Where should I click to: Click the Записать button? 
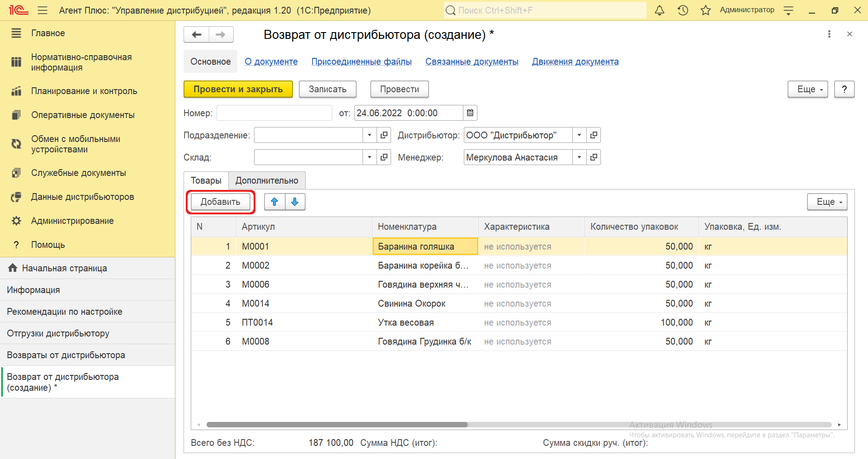pyautogui.click(x=328, y=89)
